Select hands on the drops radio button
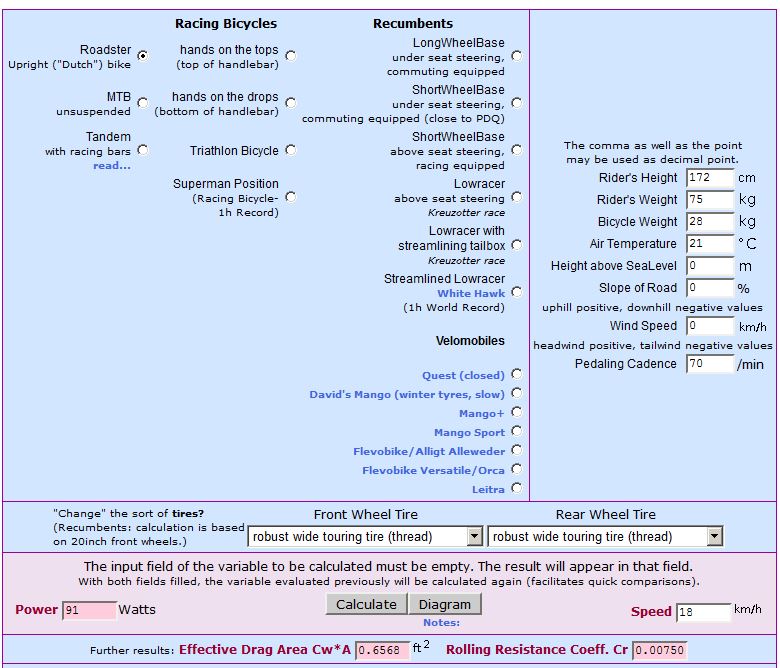 click(291, 103)
